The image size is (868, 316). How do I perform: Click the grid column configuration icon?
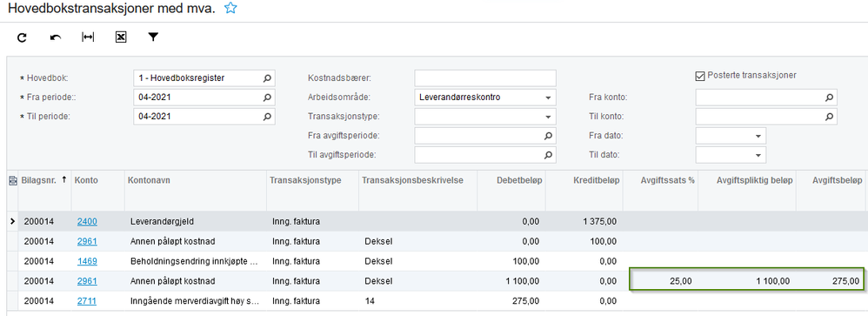coord(12,180)
